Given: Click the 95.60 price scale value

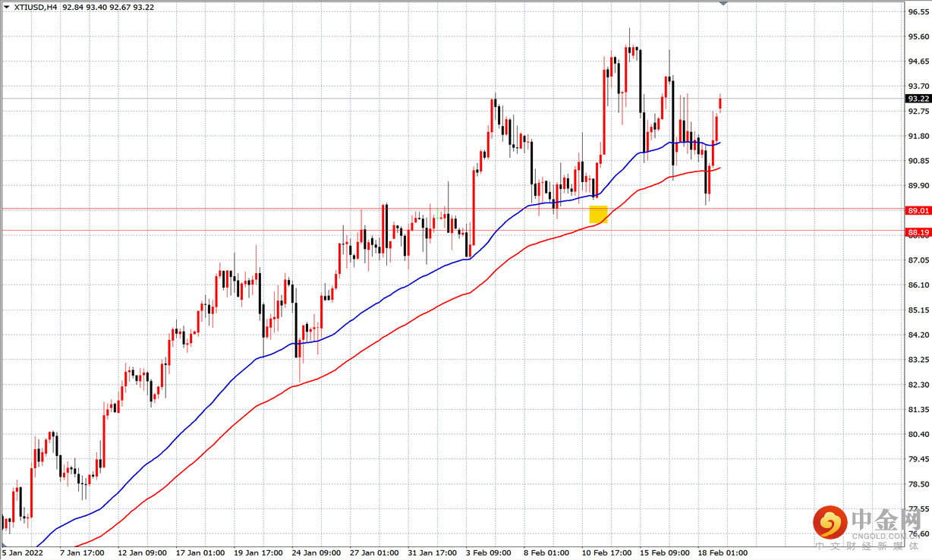Looking at the screenshot, I should point(918,36).
